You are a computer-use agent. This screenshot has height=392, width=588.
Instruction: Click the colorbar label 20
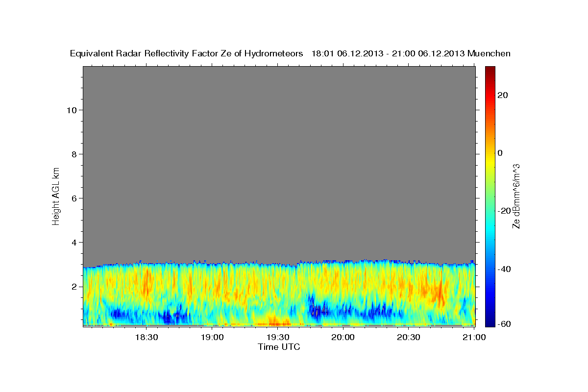coord(502,95)
